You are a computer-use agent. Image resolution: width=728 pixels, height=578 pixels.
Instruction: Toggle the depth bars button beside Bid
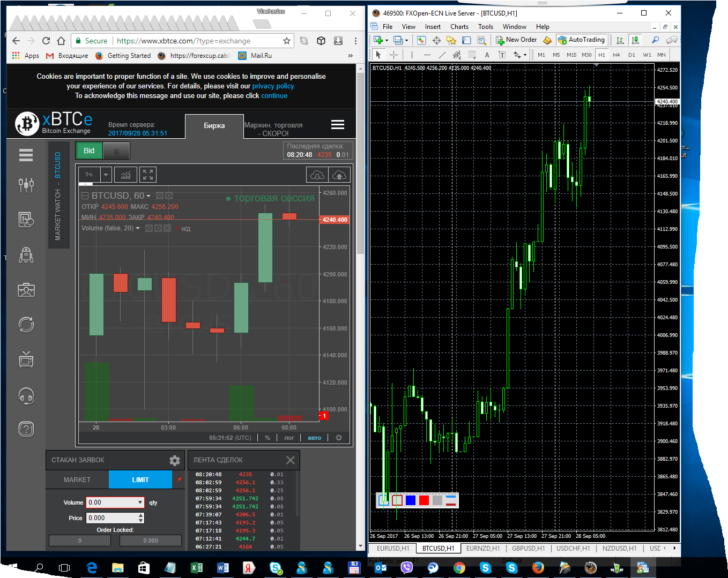point(116,151)
